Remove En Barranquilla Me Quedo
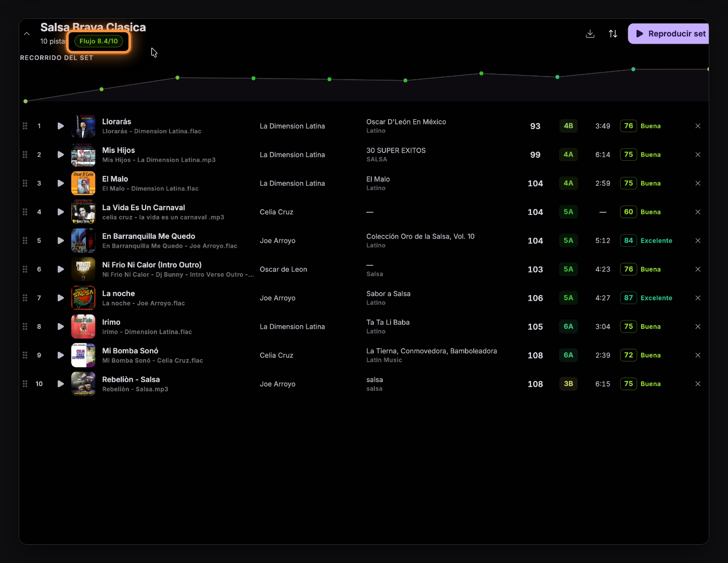The width and height of the screenshot is (728, 563). (x=698, y=240)
